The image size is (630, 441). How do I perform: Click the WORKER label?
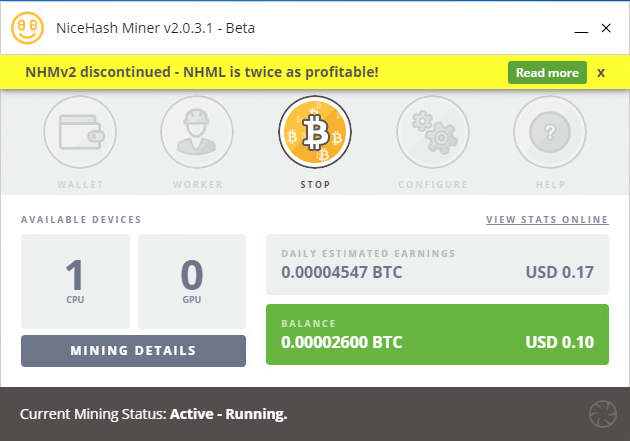[x=198, y=185]
